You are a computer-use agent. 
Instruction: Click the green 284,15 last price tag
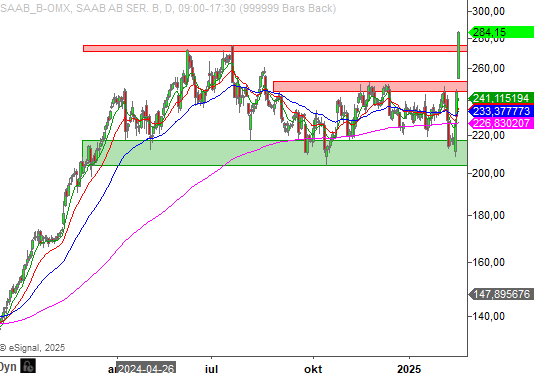501,32
